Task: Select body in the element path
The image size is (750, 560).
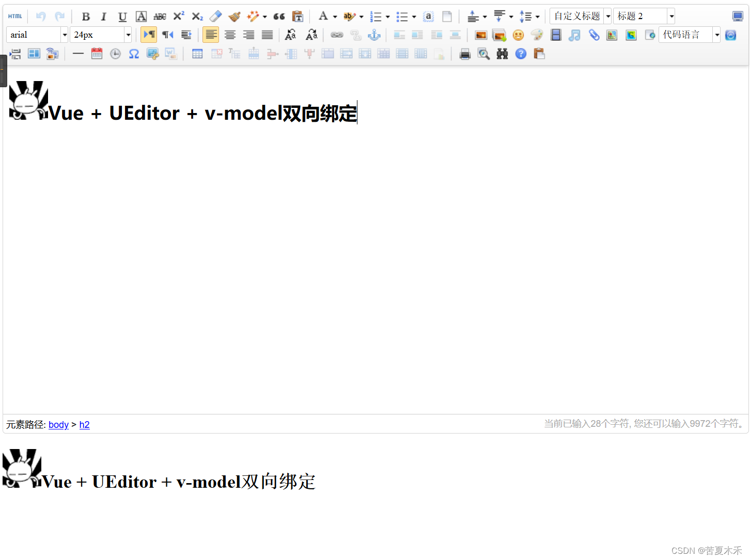Action: coord(58,425)
